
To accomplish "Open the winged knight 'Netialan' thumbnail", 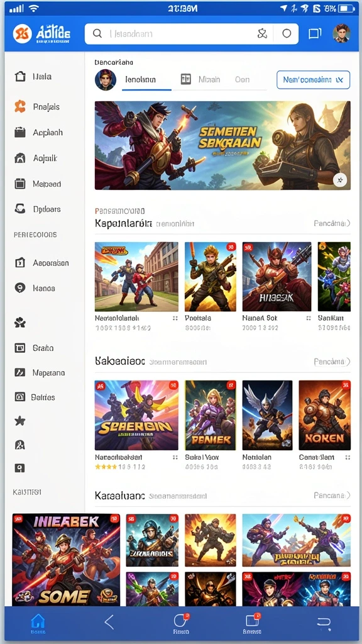I will [267, 415].
